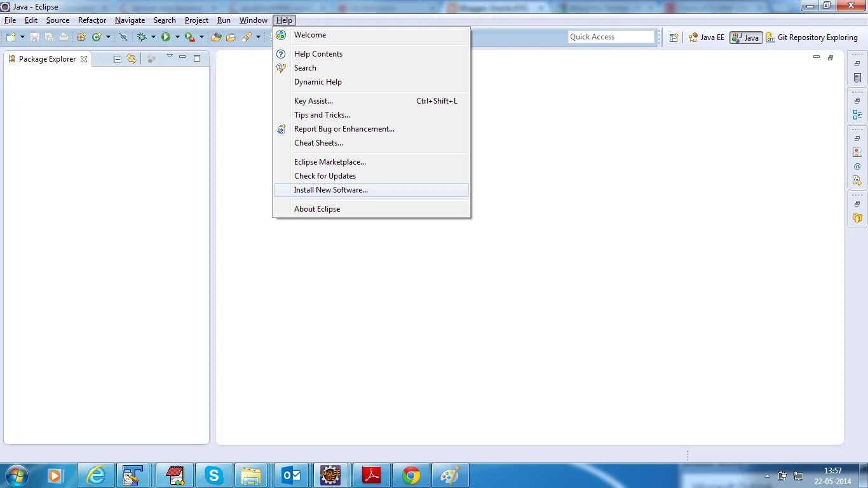Click the New wizard toolbar icon
The image size is (868, 488).
click(11, 37)
